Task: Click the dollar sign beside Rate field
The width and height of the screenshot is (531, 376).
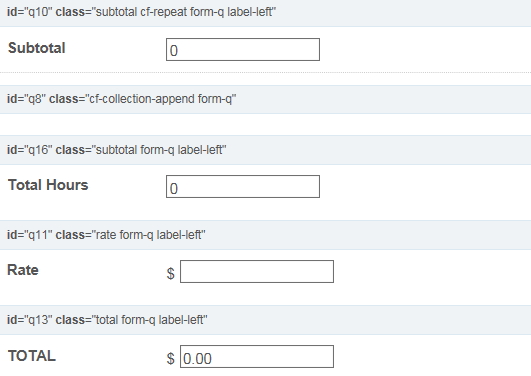Action: (170, 273)
